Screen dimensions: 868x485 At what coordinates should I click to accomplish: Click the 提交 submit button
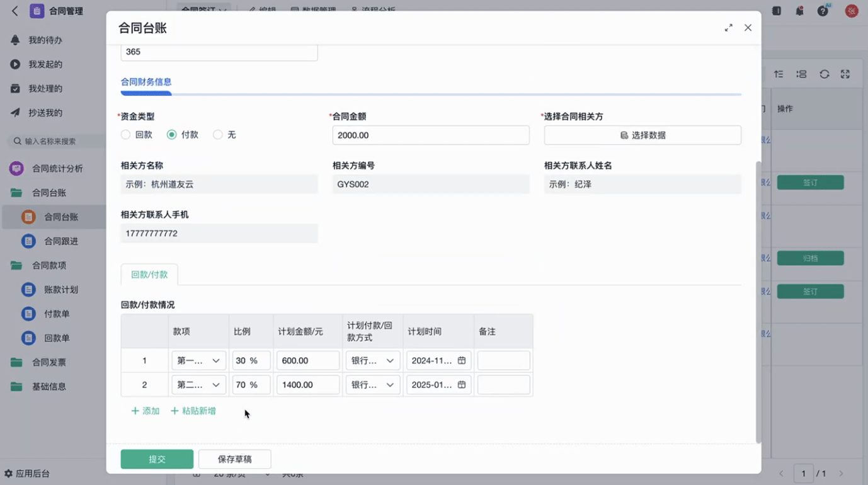(x=157, y=459)
